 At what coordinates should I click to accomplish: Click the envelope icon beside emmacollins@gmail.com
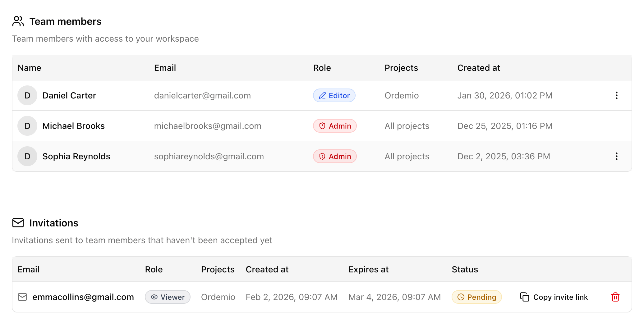pos(22,297)
